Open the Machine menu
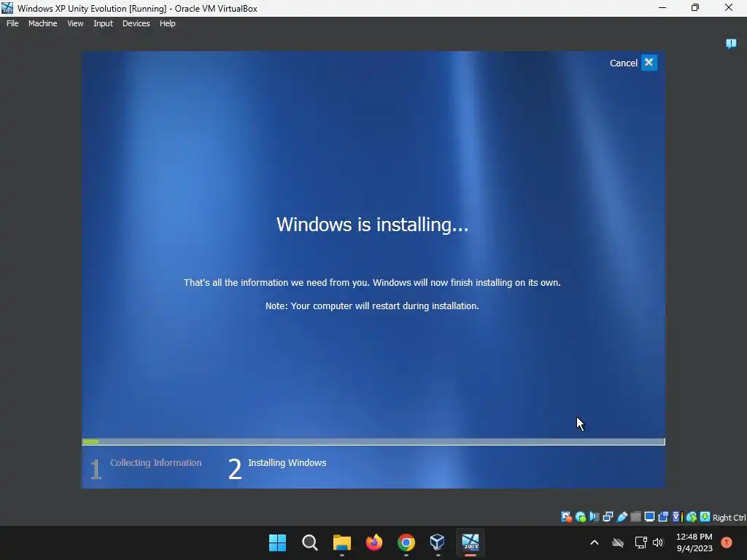 (x=43, y=23)
